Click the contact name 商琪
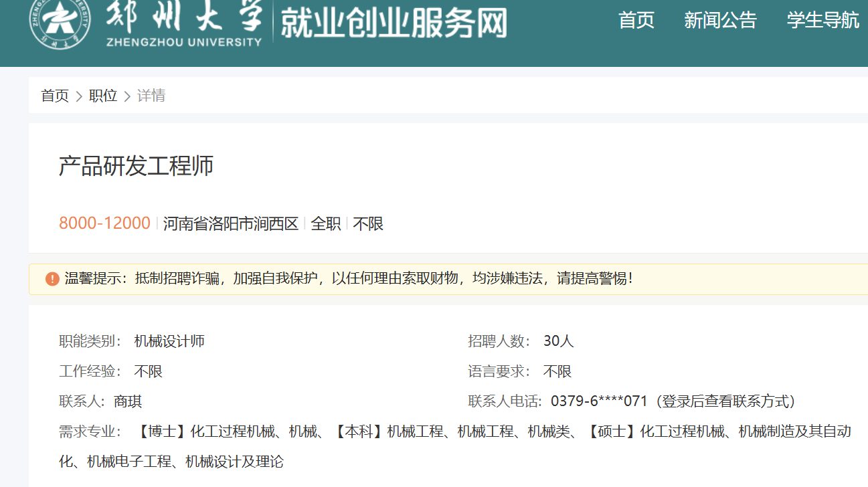 (x=128, y=401)
